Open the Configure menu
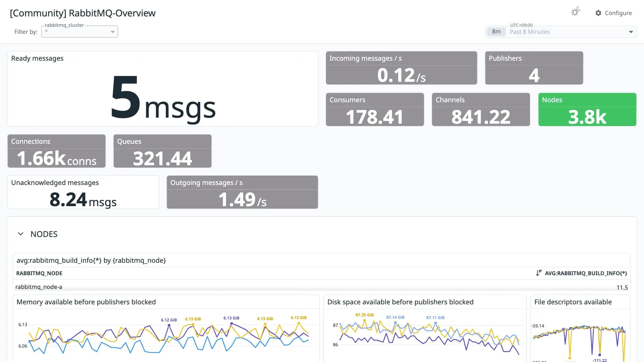 pos(613,13)
